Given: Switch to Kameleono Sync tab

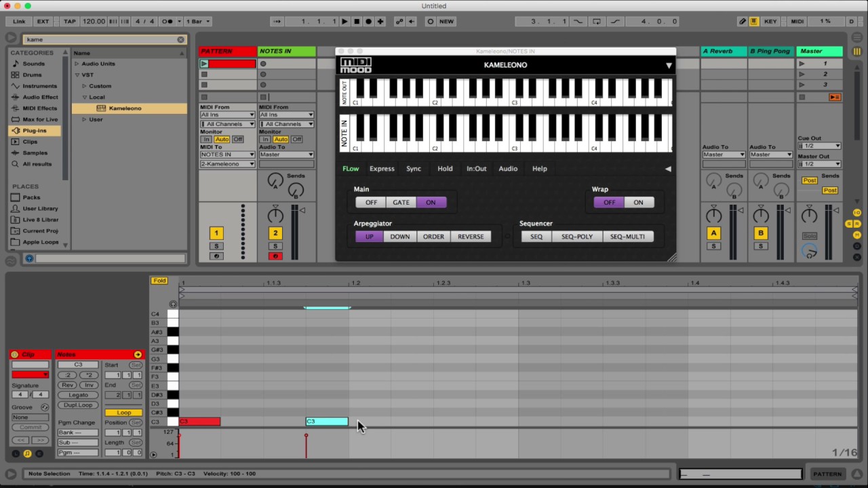Looking at the screenshot, I should coord(414,169).
